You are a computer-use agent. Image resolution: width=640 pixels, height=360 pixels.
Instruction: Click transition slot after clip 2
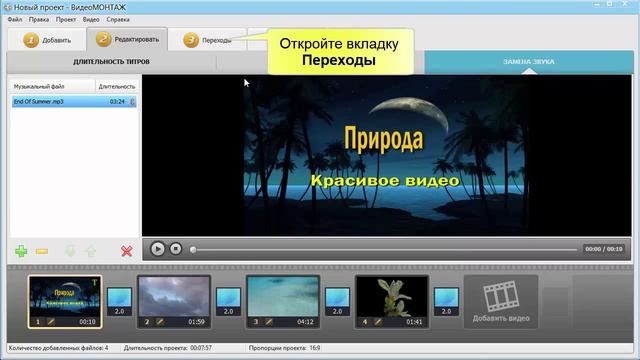tap(228, 302)
